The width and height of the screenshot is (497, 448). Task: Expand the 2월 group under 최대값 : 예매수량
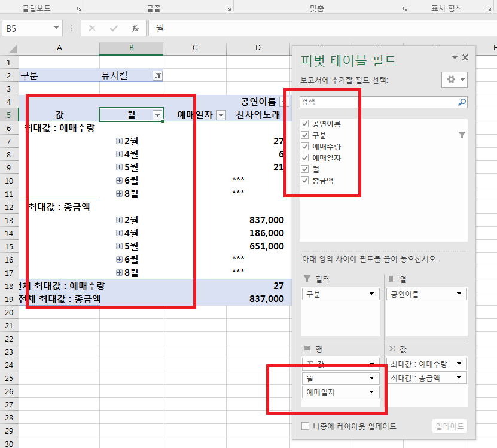[x=119, y=141]
